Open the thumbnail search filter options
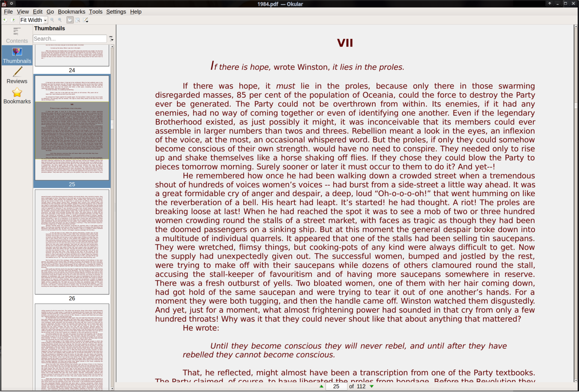 [112, 39]
